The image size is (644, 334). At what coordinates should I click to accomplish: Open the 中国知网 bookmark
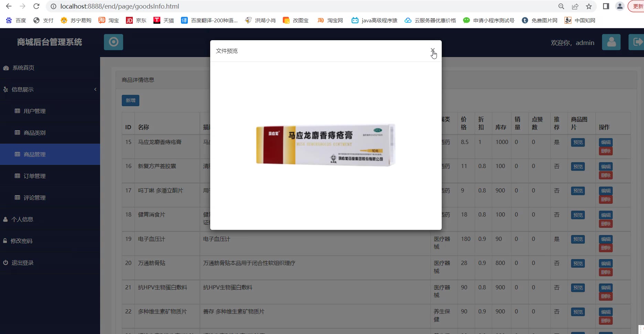[580, 20]
